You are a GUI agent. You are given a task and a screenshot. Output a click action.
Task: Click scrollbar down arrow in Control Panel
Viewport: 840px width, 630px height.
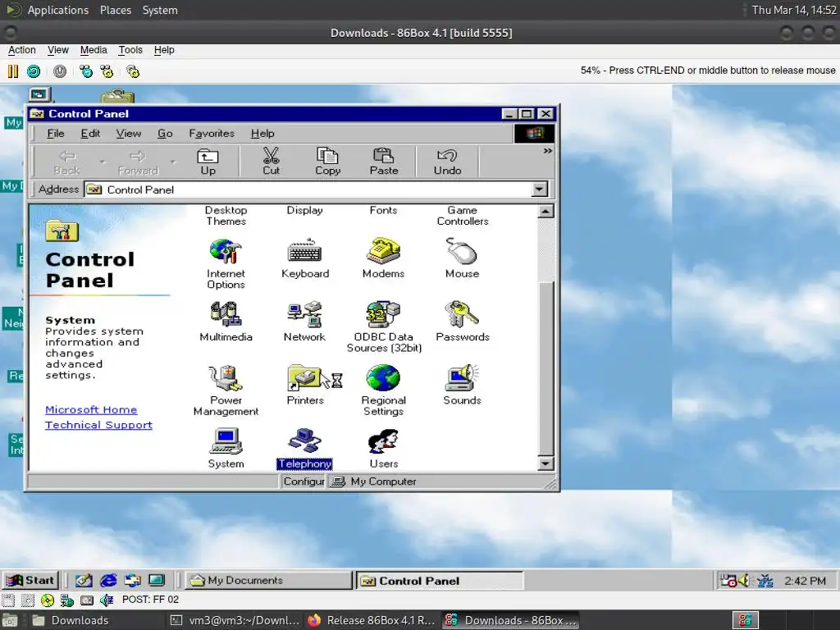[546, 463]
